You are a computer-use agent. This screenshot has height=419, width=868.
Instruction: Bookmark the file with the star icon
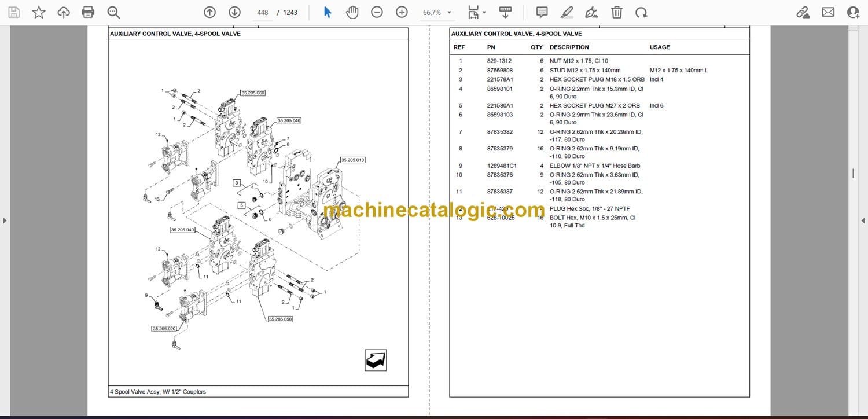(x=39, y=12)
